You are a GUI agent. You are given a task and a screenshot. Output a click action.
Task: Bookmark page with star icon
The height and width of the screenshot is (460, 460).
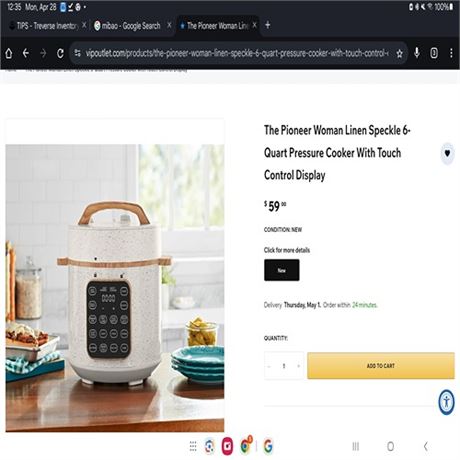pos(399,53)
